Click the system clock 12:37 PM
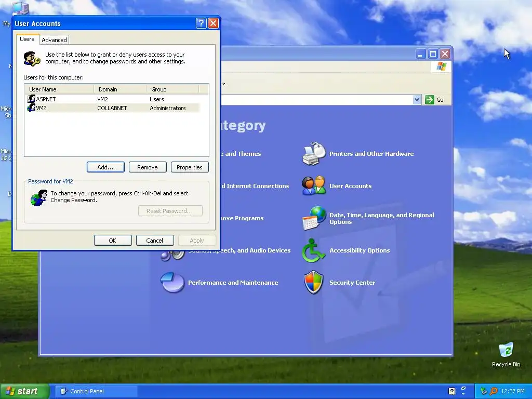The image size is (532, 399). [513, 391]
